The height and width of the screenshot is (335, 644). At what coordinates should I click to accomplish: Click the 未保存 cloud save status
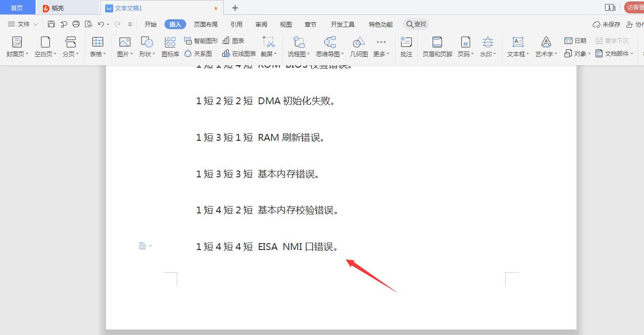pos(606,24)
